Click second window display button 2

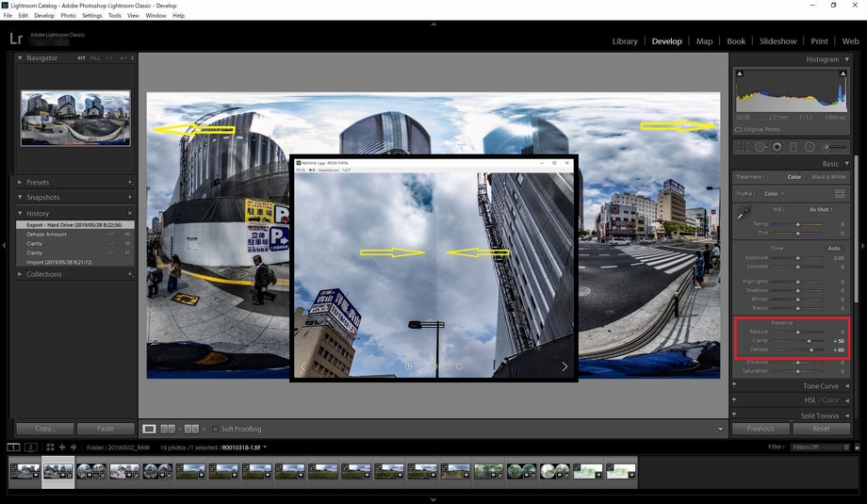31,447
